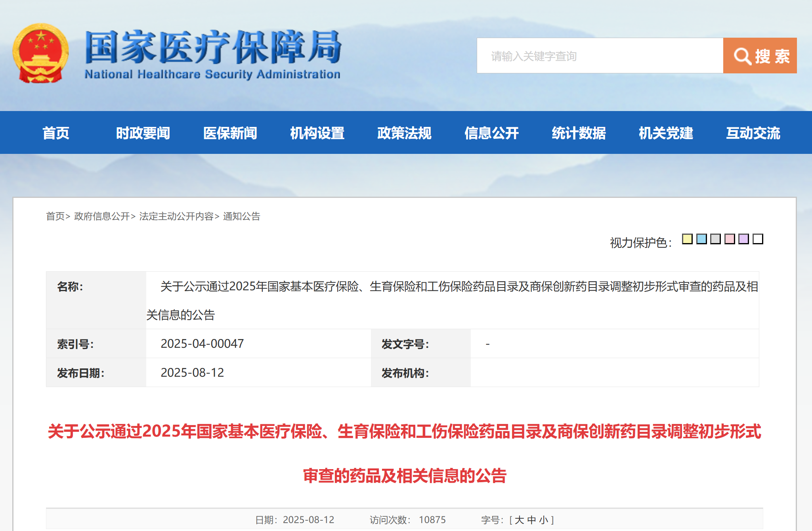The width and height of the screenshot is (812, 531).
Task: Click 政府信息公开 breadcrumb link
Action: coord(102,216)
